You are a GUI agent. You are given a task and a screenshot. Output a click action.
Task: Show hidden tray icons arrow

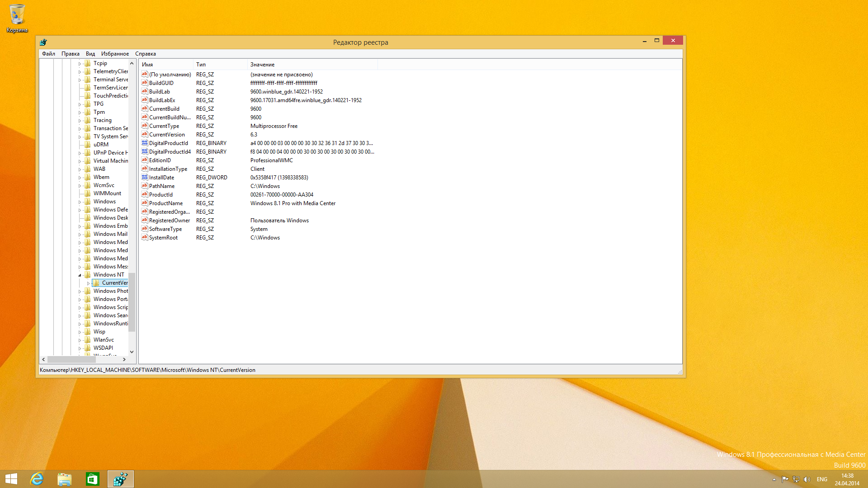(x=774, y=479)
